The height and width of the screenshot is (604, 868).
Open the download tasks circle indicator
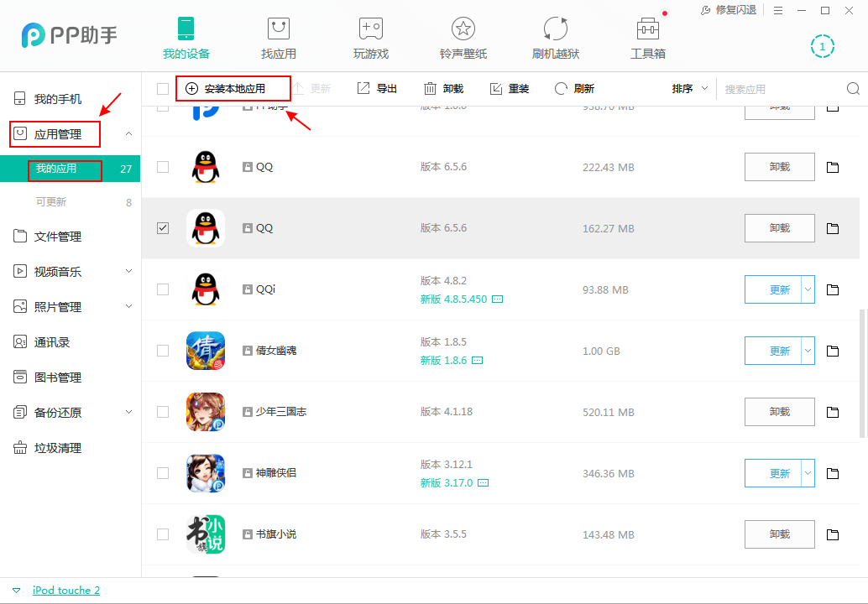click(x=822, y=46)
